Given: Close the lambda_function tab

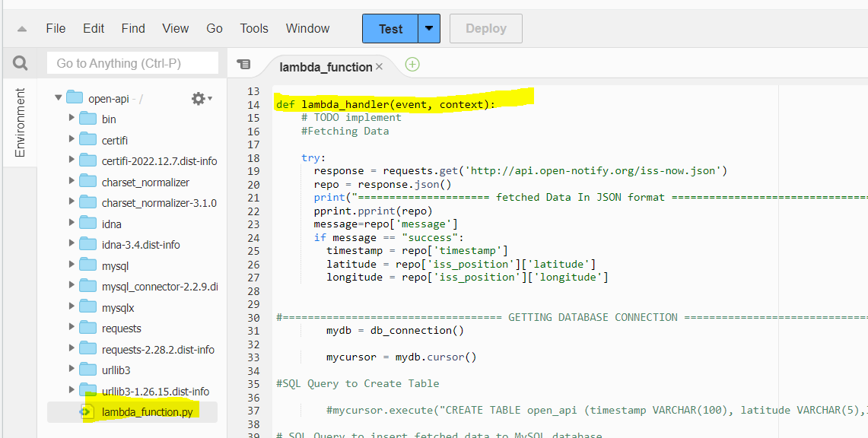Looking at the screenshot, I should pos(379,66).
